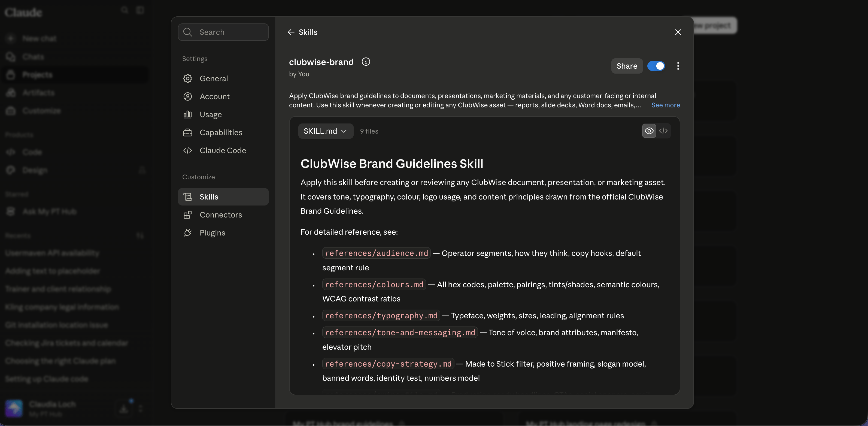Image resolution: width=868 pixels, height=426 pixels.
Task: Open the SKILL.md file dropdown
Action: click(x=326, y=131)
